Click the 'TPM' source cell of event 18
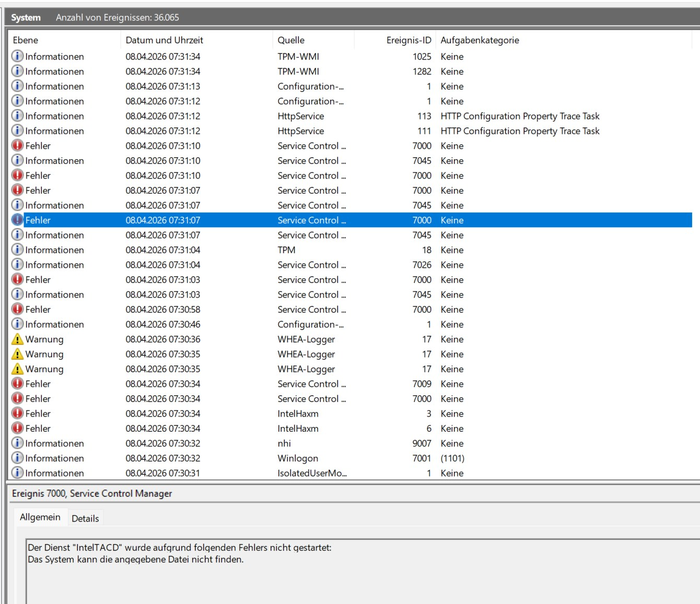This screenshot has width=700, height=604. 286,250
